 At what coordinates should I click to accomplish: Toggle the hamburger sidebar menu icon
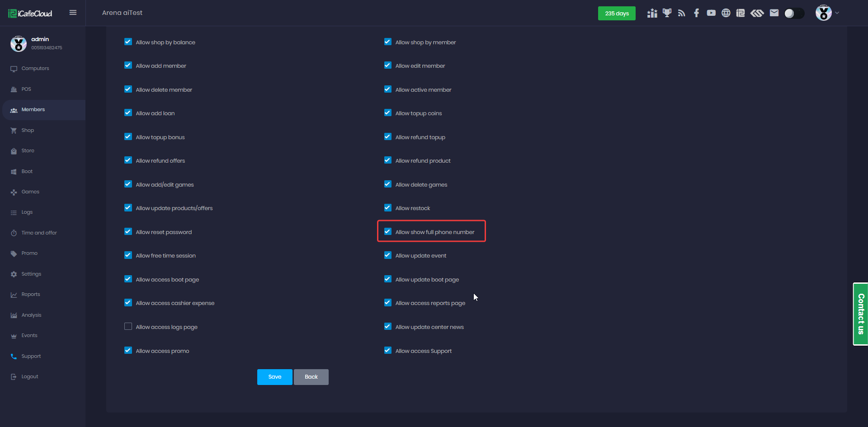pos(73,13)
